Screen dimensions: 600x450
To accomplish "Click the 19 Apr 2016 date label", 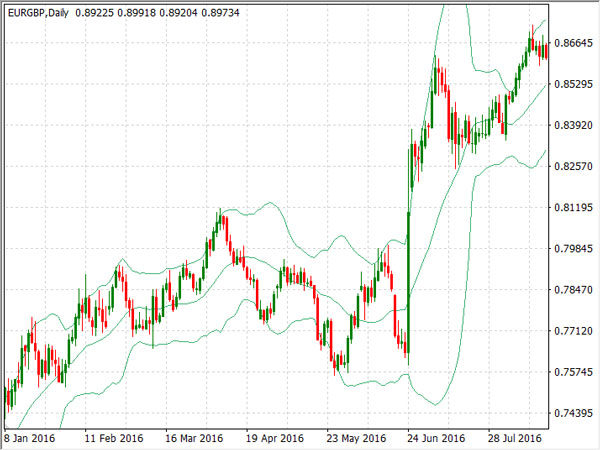I will click(275, 438).
